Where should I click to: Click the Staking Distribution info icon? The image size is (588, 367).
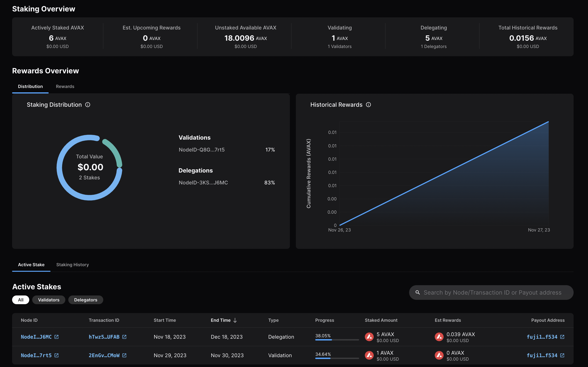pos(87,105)
